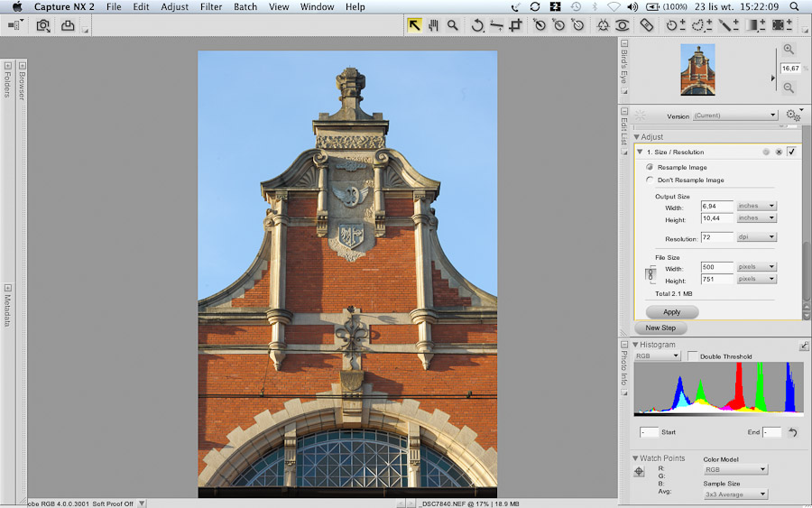Screen dimensions: 812x508
Task: Click the New Step button
Action: click(660, 328)
